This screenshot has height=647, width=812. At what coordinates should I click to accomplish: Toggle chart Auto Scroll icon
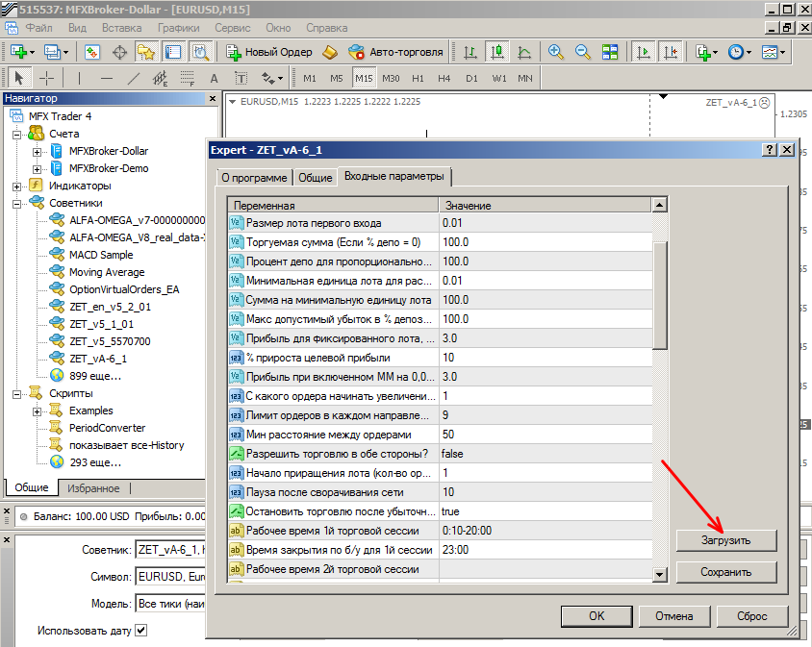click(x=644, y=52)
